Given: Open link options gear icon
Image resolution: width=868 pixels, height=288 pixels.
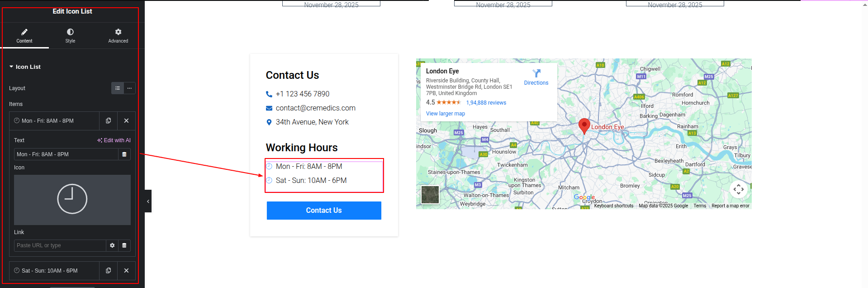Looking at the screenshot, I should click(x=112, y=245).
